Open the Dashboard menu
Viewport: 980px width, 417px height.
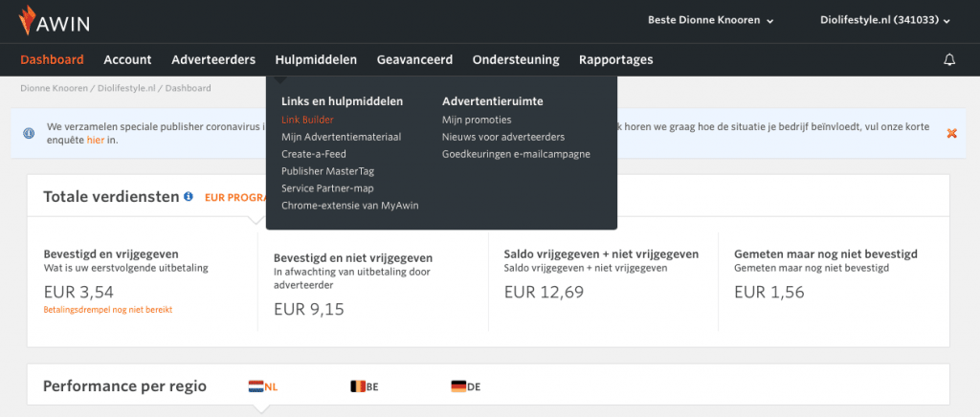pos(52,60)
